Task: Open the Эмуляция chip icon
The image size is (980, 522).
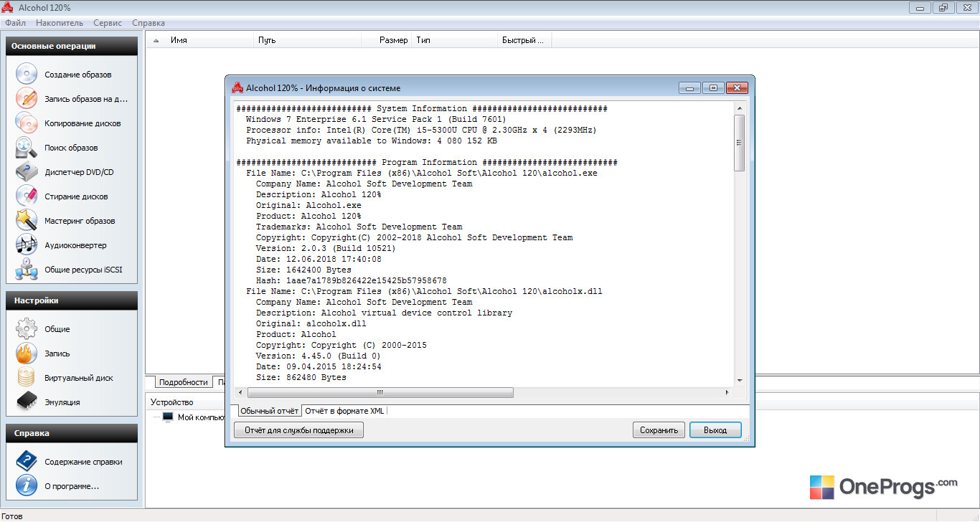Action: 27,402
